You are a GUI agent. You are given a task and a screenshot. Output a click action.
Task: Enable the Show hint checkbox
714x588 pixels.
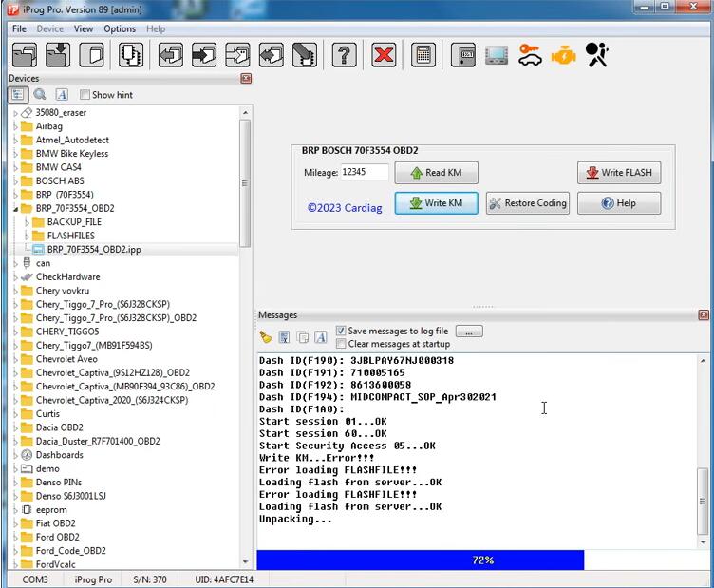tap(85, 95)
